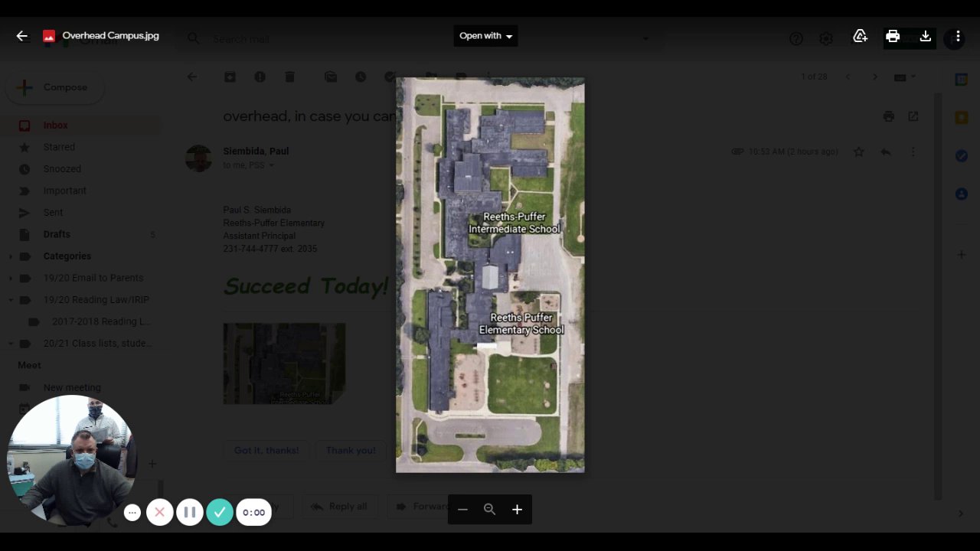Open the Inbox folder
980x551 pixels.
(55, 126)
